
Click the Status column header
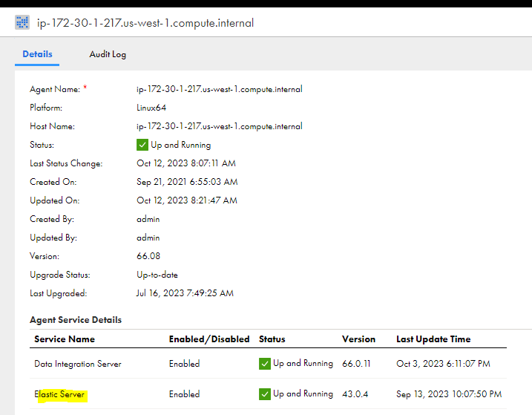[x=272, y=339]
